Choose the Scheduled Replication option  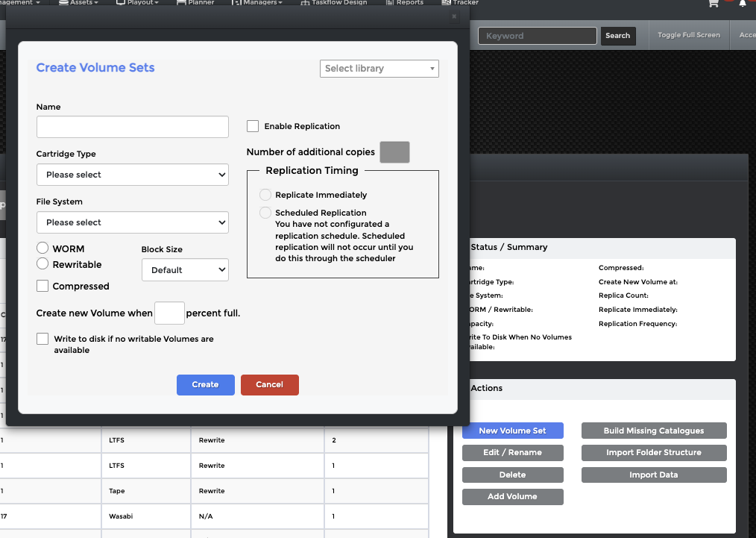pyautogui.click(x=265, y=213)
